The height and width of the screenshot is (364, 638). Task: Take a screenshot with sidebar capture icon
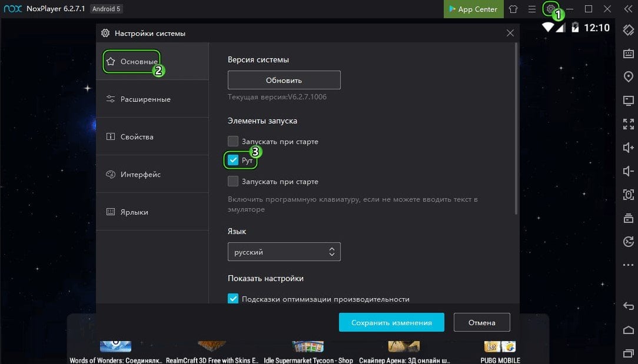(x=628, y=195)
